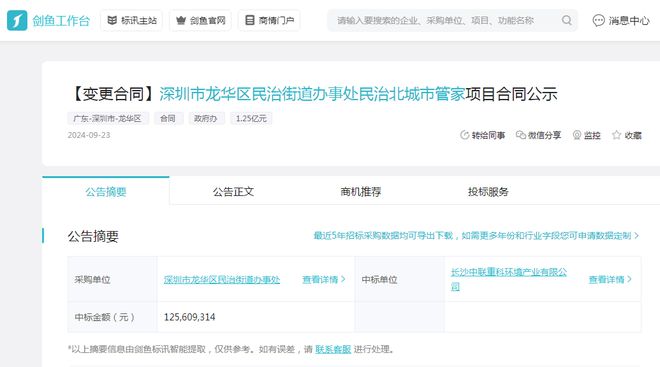Viewport: 660px width, 367px height.
Task: Click the 微信分享 WeChat icon
Action: click(x=521, y=135)
